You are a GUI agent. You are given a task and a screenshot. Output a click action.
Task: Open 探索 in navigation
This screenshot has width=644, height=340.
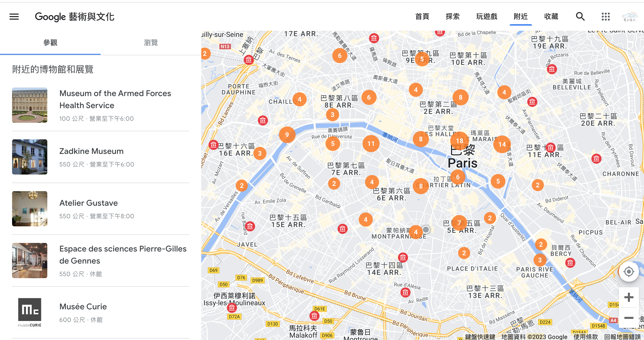click(x=453, y=17)
